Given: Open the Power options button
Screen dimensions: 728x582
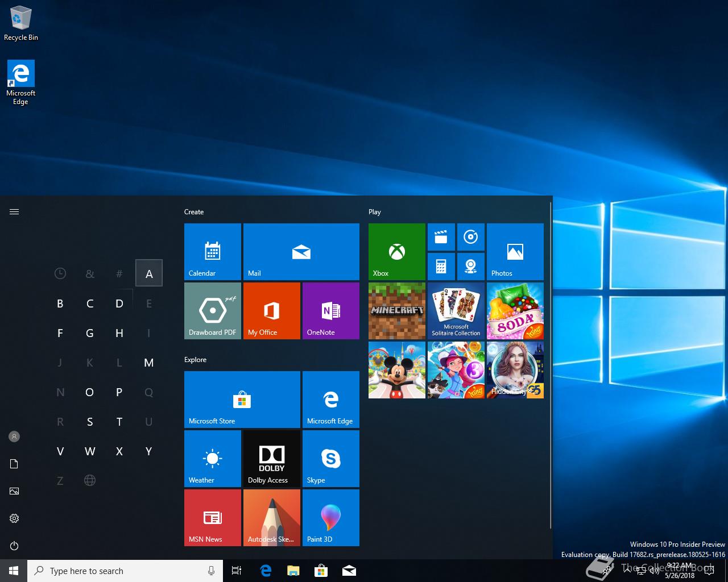Looking at the screenshot, I should click(14, 546).
